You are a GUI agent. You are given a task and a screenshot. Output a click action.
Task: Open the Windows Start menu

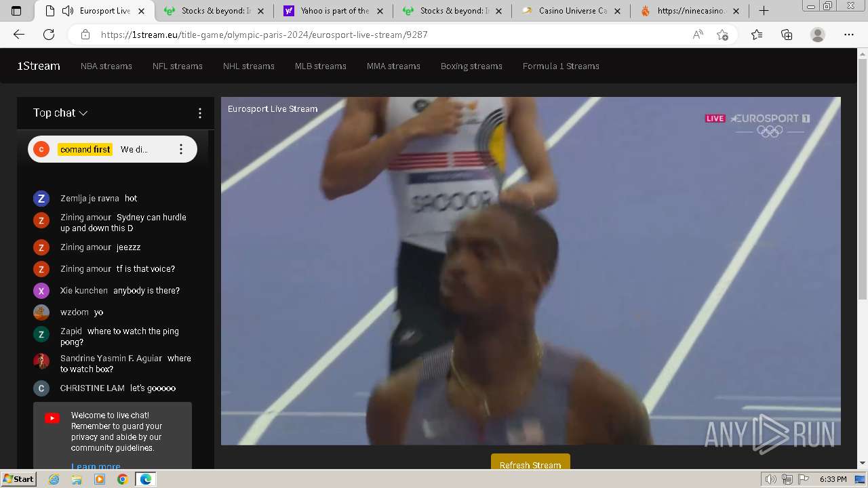click(x=18, y=479)
